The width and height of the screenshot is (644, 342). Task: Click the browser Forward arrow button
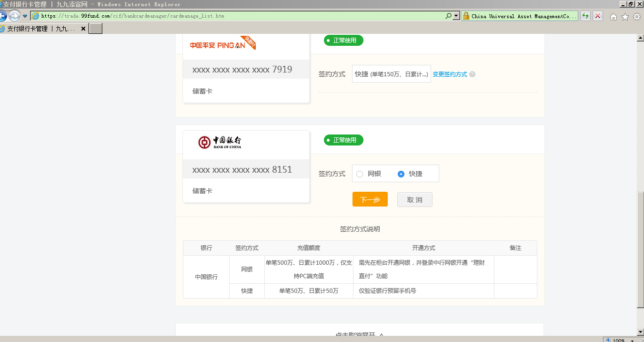coord(14,16)
